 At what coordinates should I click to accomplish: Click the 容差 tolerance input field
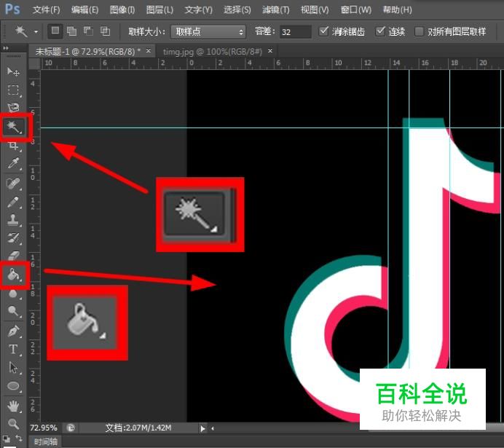(295, 32)
